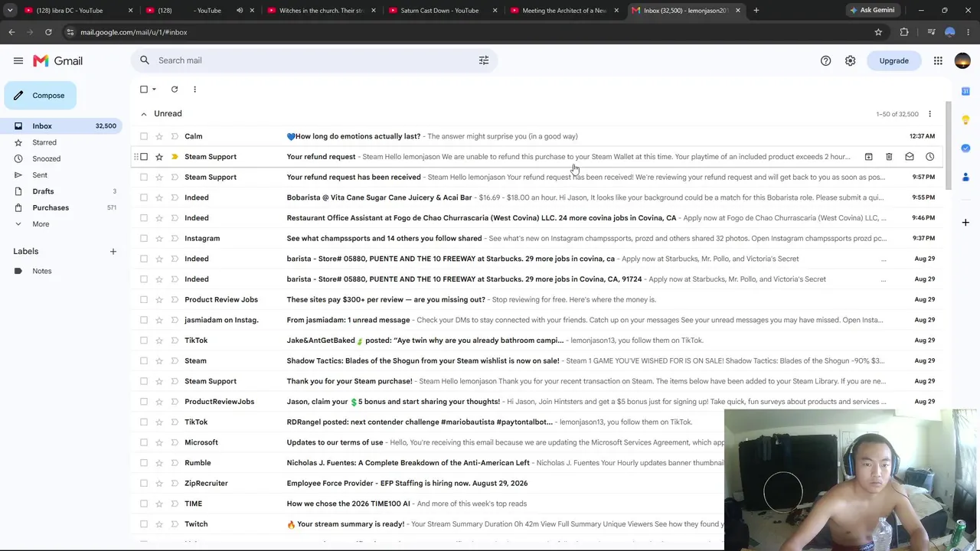Open Google Calendar in the side panel
The height and width of the screenshot is (551, 980).
[x=965, y=92]
